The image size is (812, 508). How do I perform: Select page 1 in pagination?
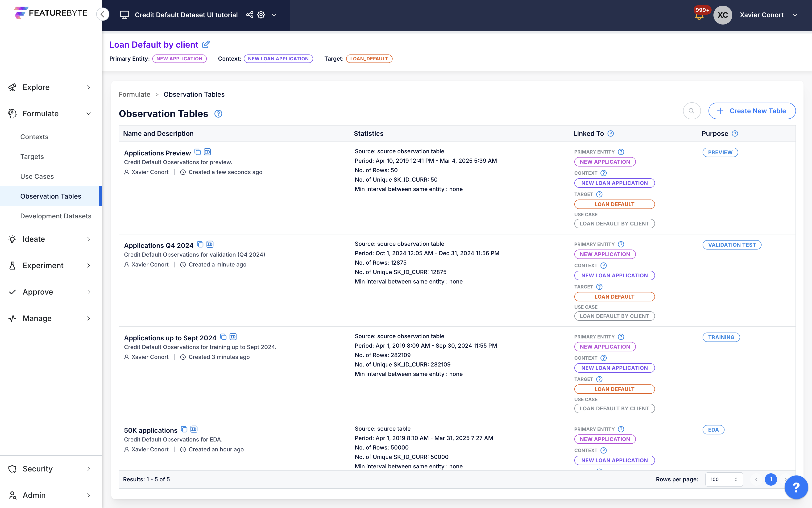[771, 479]
